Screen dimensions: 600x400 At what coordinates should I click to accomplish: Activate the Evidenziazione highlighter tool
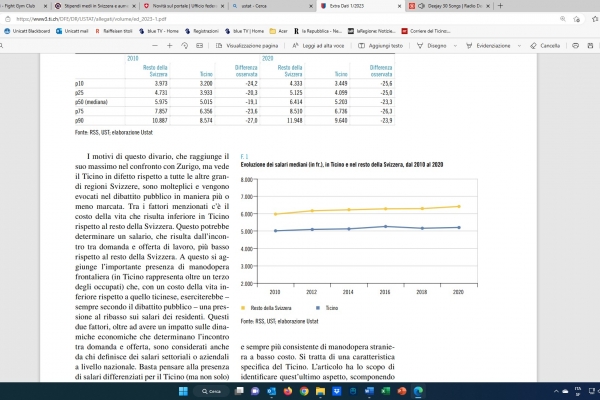[x=488, y=46]
